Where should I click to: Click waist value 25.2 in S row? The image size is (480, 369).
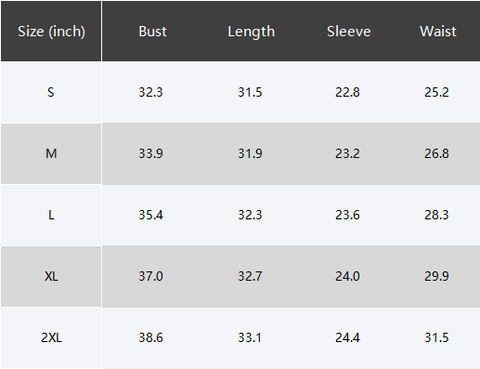click(x=437, y=92)
